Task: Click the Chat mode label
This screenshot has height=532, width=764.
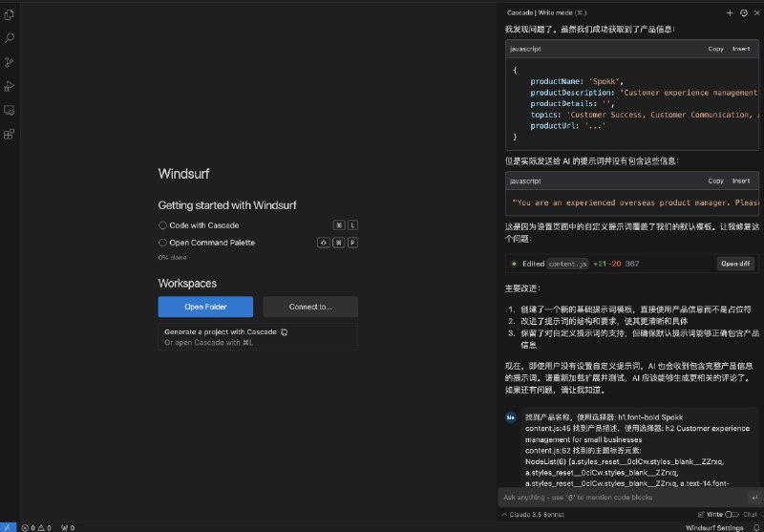Action: 750,515
